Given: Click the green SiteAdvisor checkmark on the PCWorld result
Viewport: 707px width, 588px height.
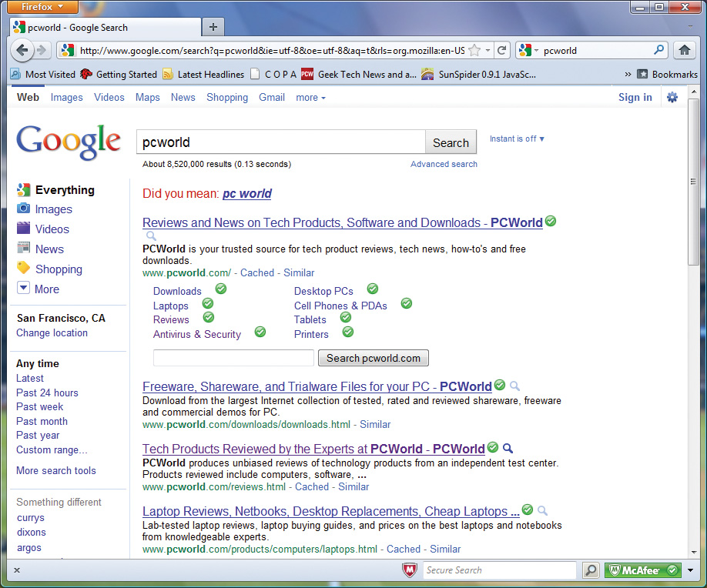Looking at the screenshot, I should (550, 221).
